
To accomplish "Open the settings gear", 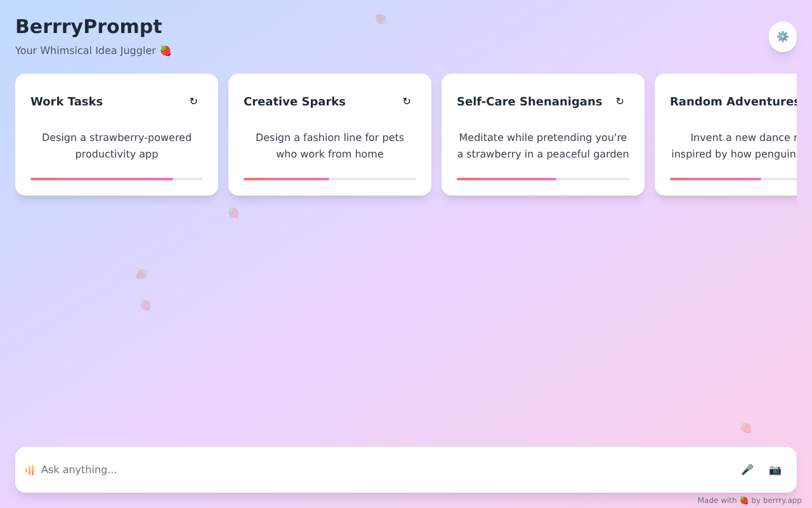I will coord(783,37).
